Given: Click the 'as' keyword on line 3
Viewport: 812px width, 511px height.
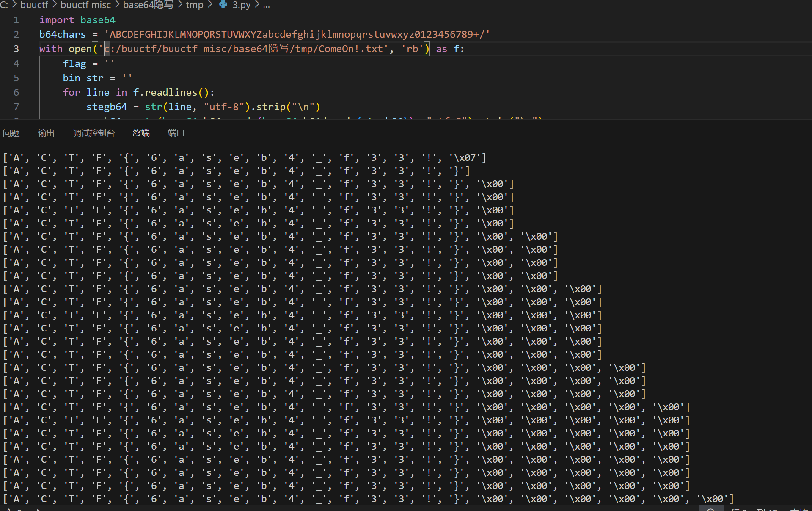Looking at the screenshot, I should pos(442,49).
